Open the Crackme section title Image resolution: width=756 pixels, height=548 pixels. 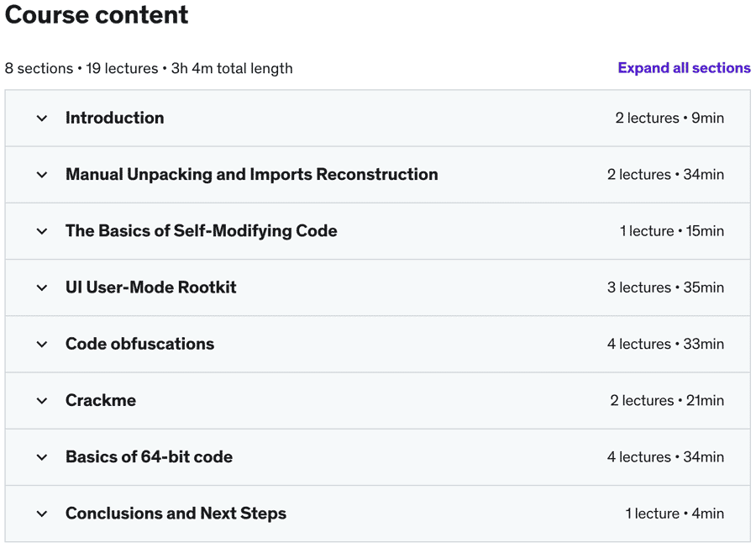click(101, 401)
